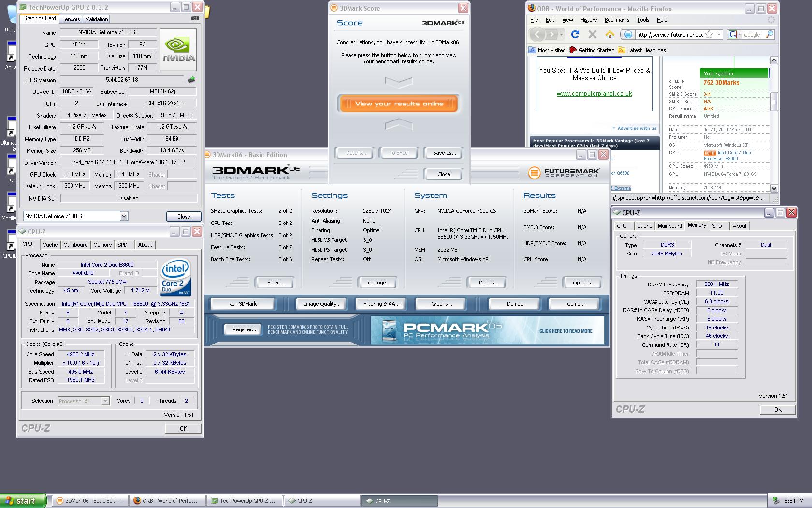Open Cache tab in right CPU-Z window
Viewport: 812px width, 508px height.
(x=644, y=226)
